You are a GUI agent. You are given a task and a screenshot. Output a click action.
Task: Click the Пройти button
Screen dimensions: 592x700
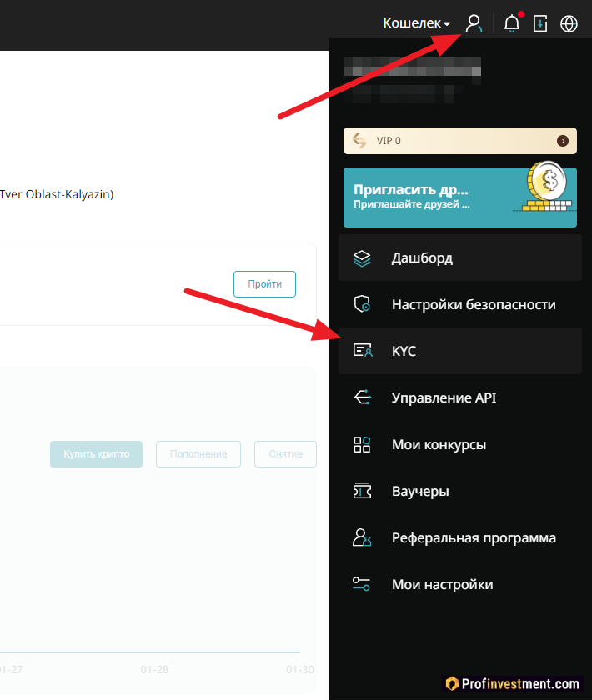[x=264, y=284]
